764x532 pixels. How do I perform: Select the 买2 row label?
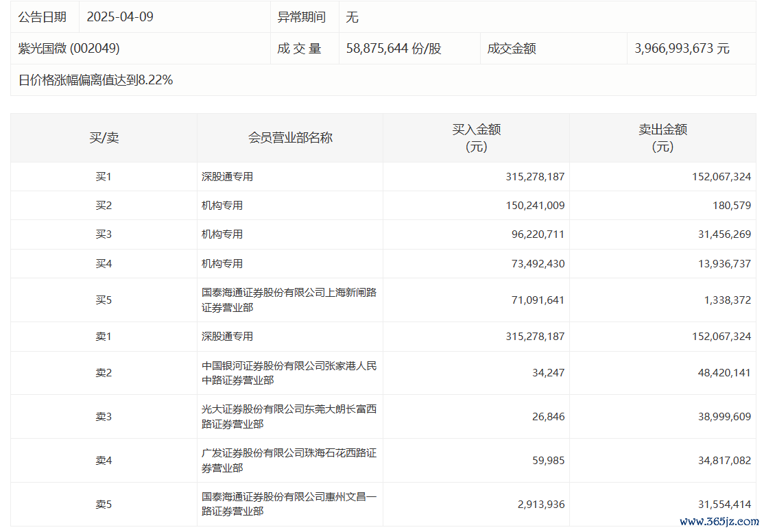pyautogui.click(x=104, y=206)
